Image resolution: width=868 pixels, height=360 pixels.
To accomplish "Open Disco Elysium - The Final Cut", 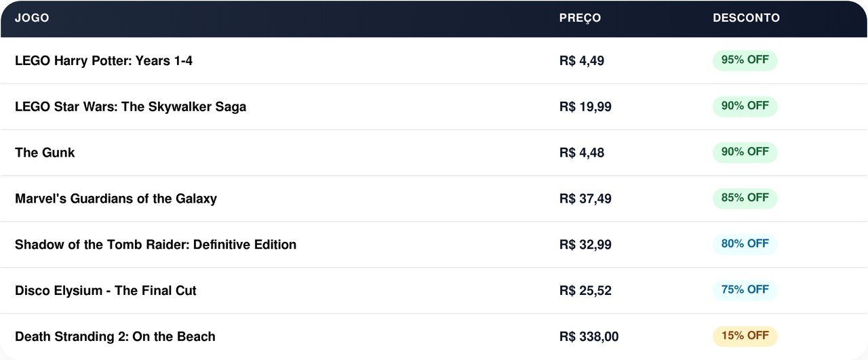I will point(106,291).
